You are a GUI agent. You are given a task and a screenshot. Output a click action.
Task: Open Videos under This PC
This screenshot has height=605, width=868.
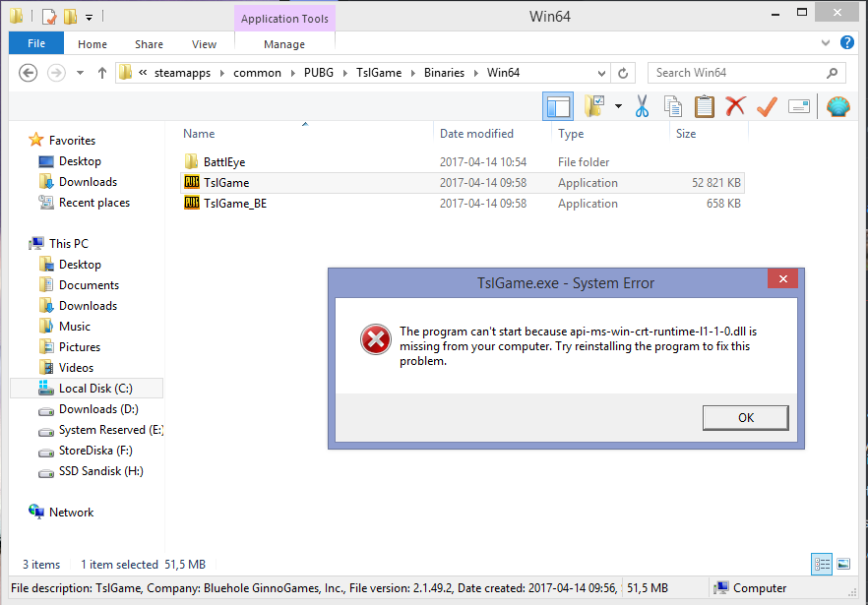point(76,368)
